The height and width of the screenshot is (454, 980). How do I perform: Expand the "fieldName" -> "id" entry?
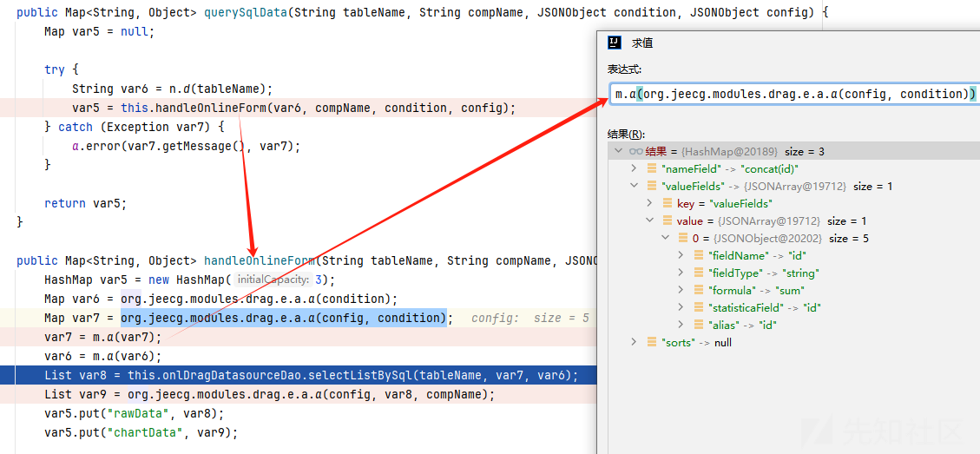click(x=681, y=256)
